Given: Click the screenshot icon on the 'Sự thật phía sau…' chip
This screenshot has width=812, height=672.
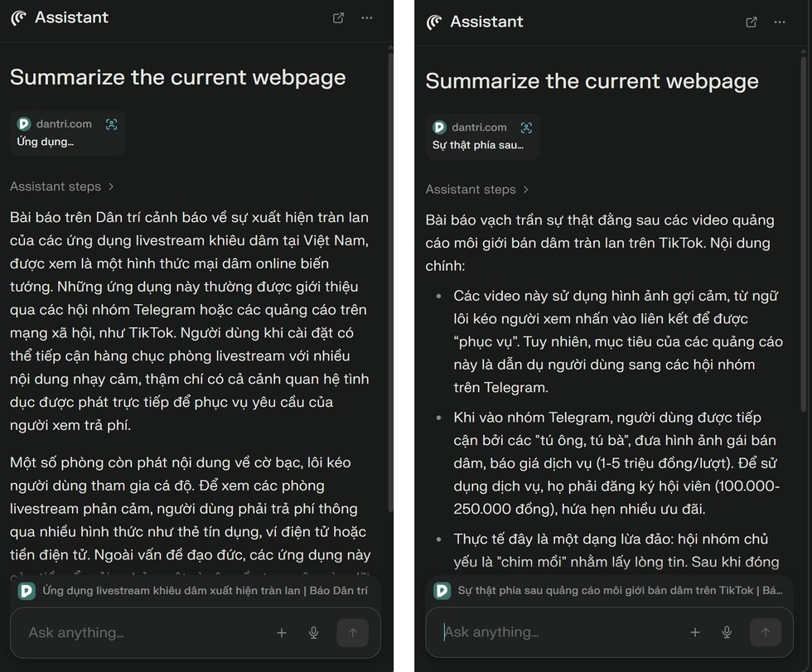Looking at the screenshot, I should [526, 128].
